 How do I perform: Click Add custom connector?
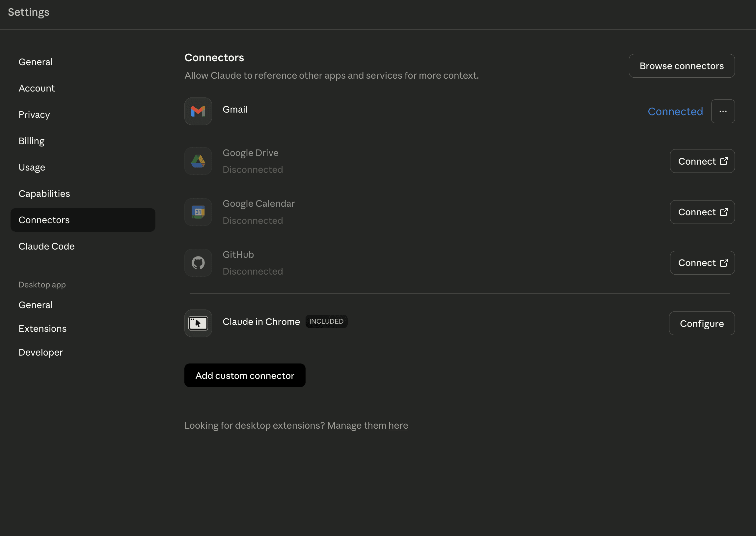[245, 376]
